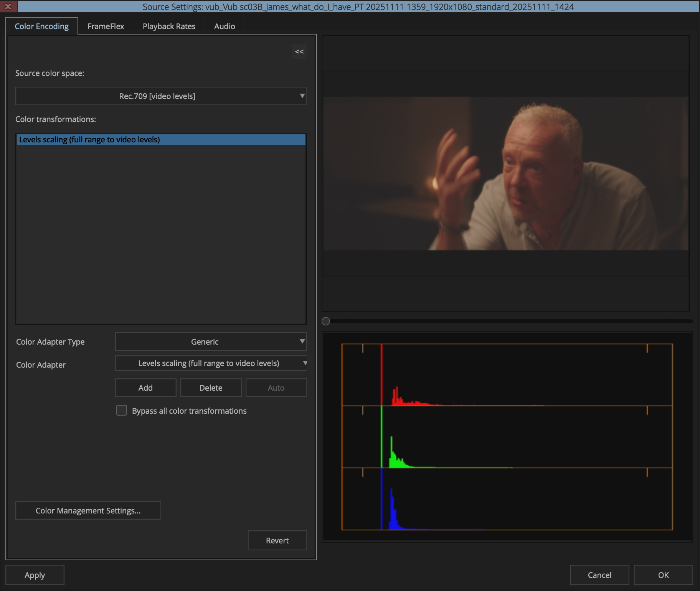Apply the source settings
The height and width of the screenshot is (591, 700).
35,575
